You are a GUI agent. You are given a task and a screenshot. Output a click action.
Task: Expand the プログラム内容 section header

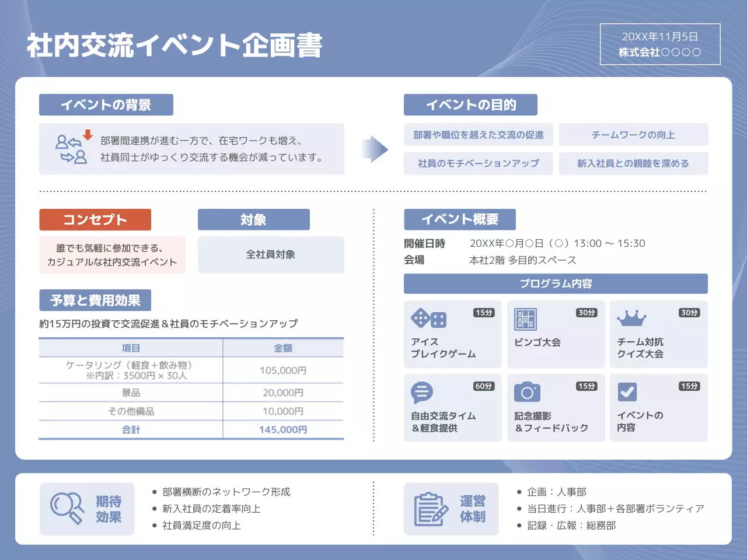(x=556, y=283)
